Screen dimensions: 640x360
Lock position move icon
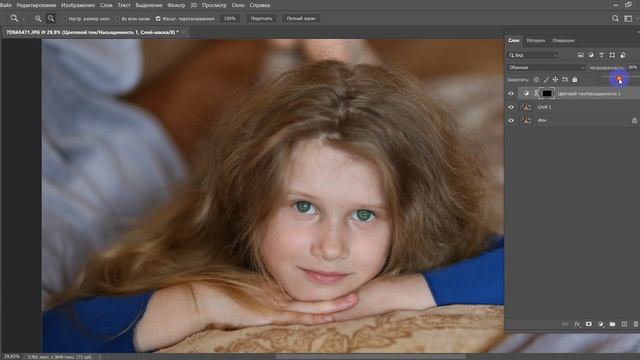555,80
